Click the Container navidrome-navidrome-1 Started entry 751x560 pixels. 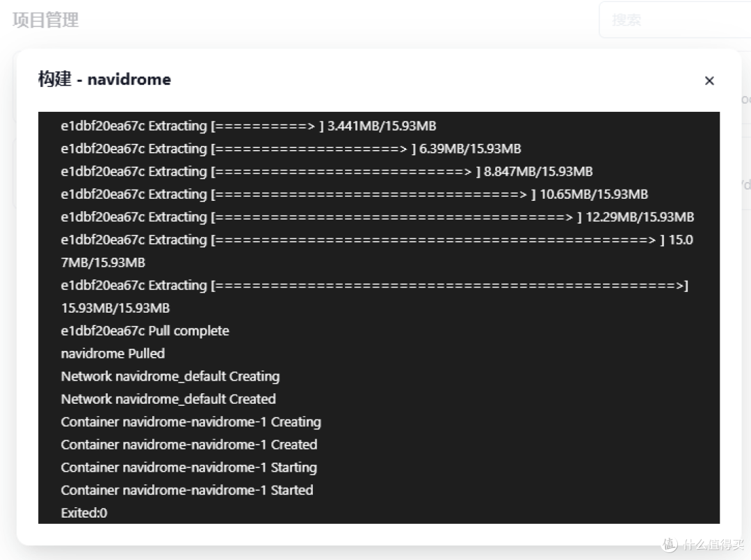point(187,490)
